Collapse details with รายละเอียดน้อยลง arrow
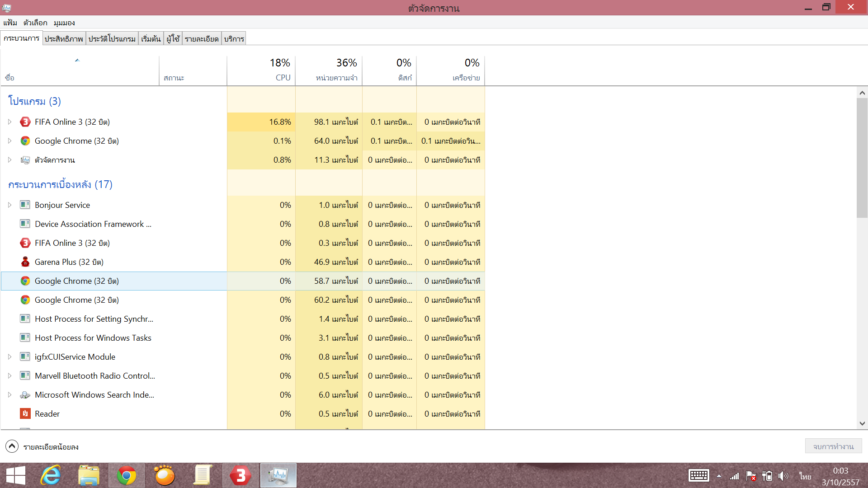868x488 pixels. (12, 446)
